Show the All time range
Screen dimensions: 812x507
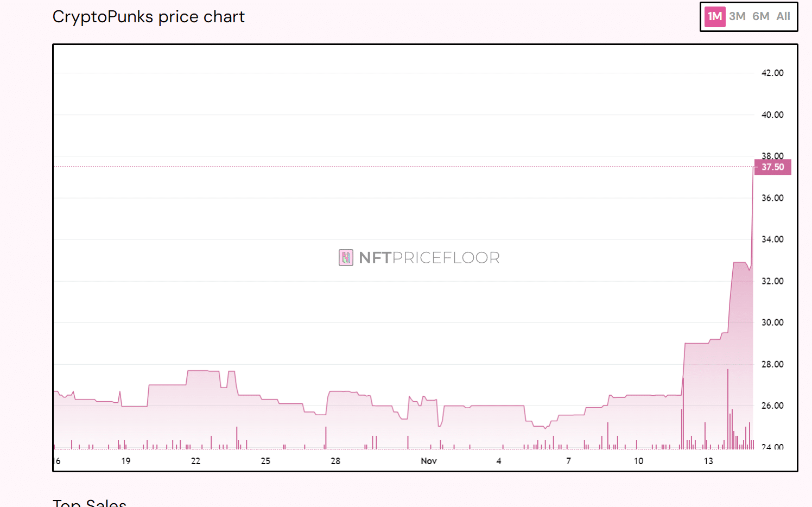coord(783,16)
